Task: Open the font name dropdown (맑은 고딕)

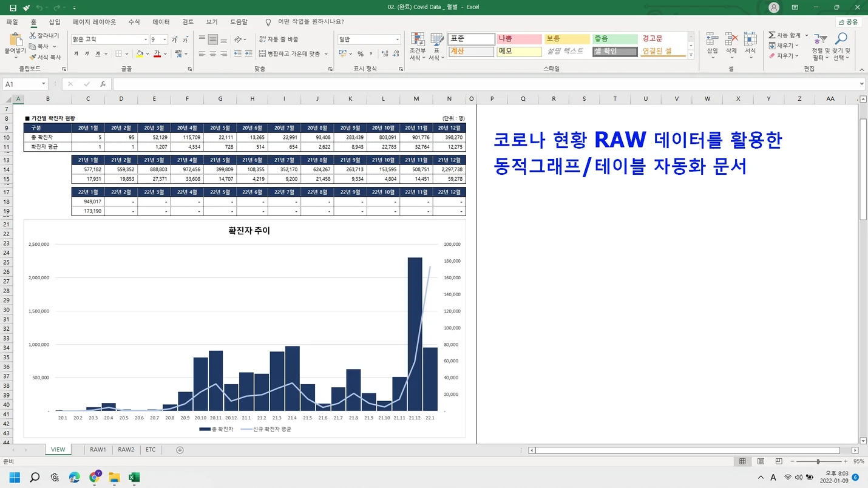Action: click(x=146, y=39)
